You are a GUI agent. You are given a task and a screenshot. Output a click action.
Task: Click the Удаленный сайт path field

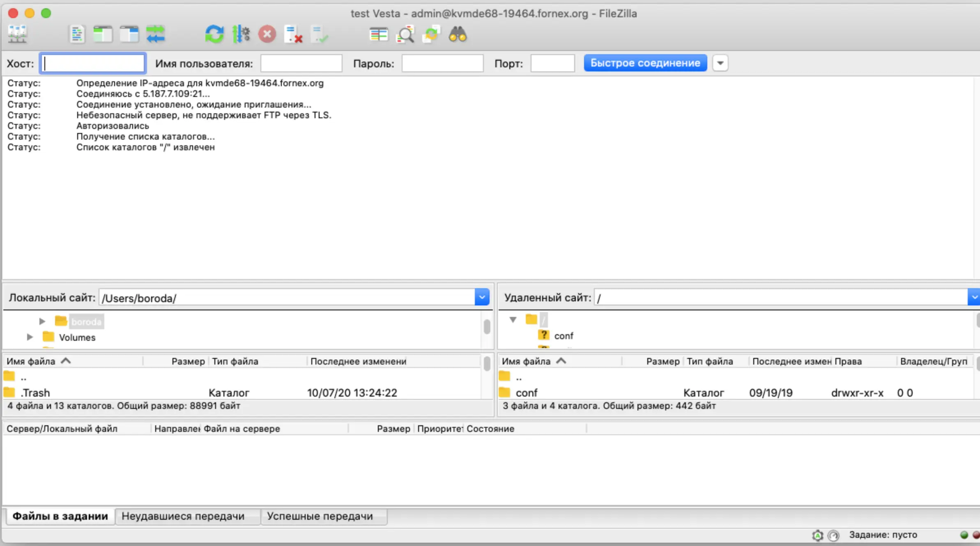(x=780, y=298)
